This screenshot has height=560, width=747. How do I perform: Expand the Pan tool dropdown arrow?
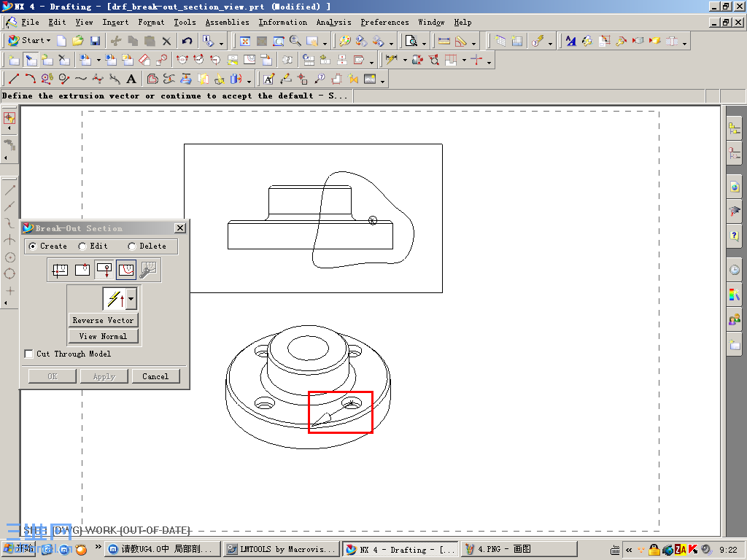click(x=325, y=43)
